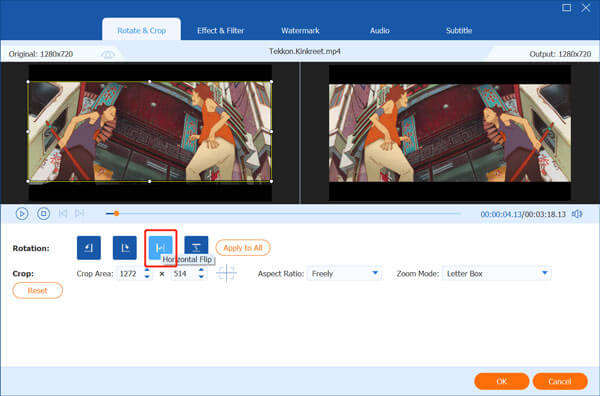Confirm edits with OK
Viewport: 600px width, 396px height.
(502, 381)
